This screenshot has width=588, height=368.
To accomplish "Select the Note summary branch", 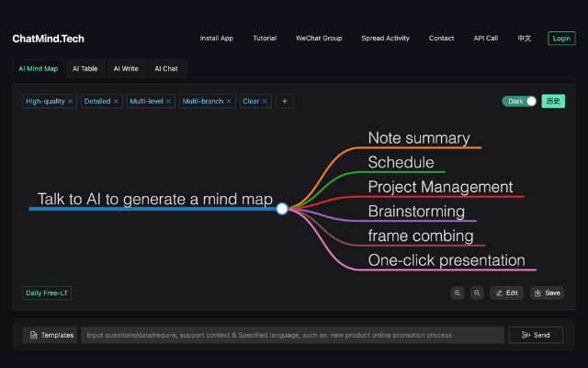I will point(419,138).
